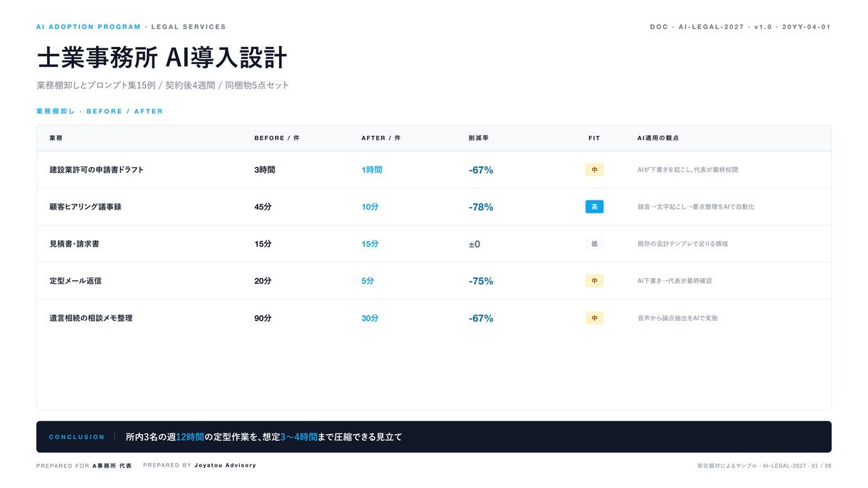Select the row 定型メール返信
The width and height of the screenshot is (868, 488).
pyautogui.click(x=434, y=281)
